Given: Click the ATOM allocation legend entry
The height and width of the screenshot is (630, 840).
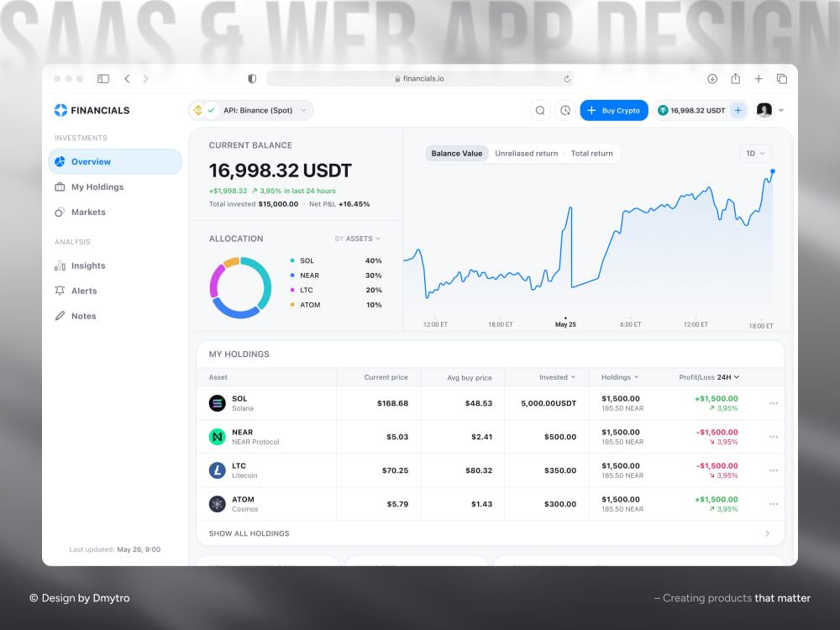Looking at the screenshot, I should [x=335, y=305].
